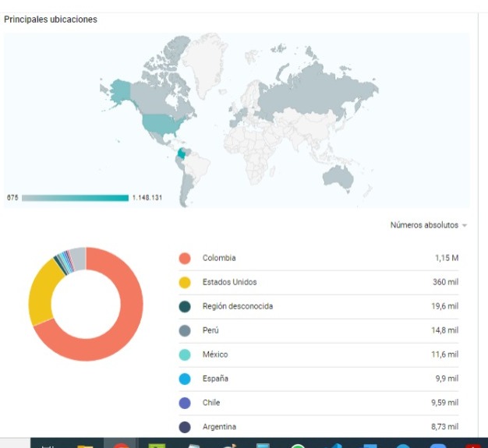Open the Números absolutos dropdown
Screen dimensions: 488x448
coord(429,225)
